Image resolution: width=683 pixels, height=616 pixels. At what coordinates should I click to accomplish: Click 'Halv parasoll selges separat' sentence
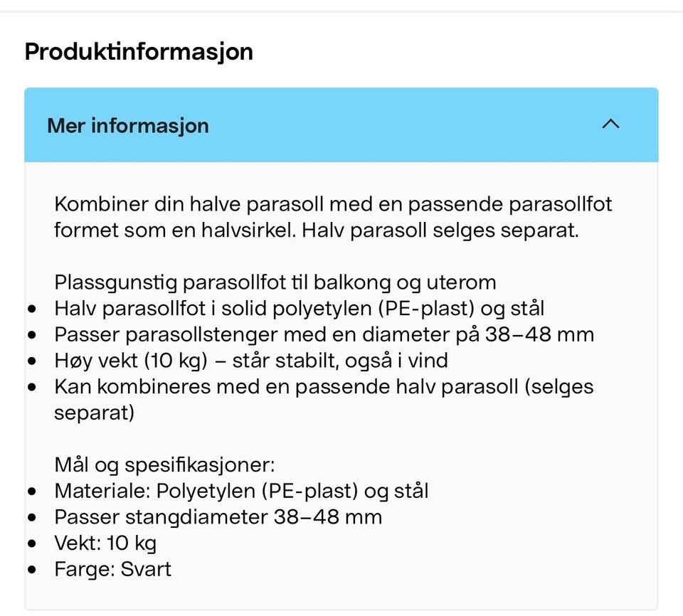(x=440, y=230)
